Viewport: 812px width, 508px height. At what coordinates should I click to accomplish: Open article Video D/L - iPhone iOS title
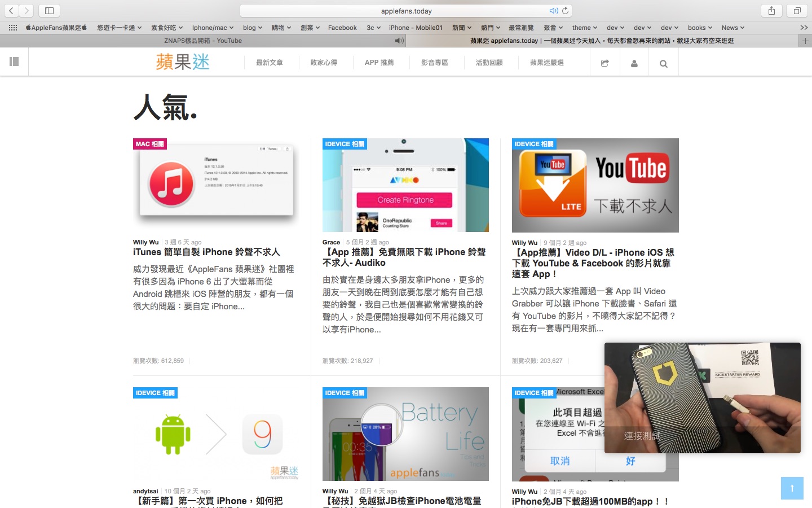593,263
